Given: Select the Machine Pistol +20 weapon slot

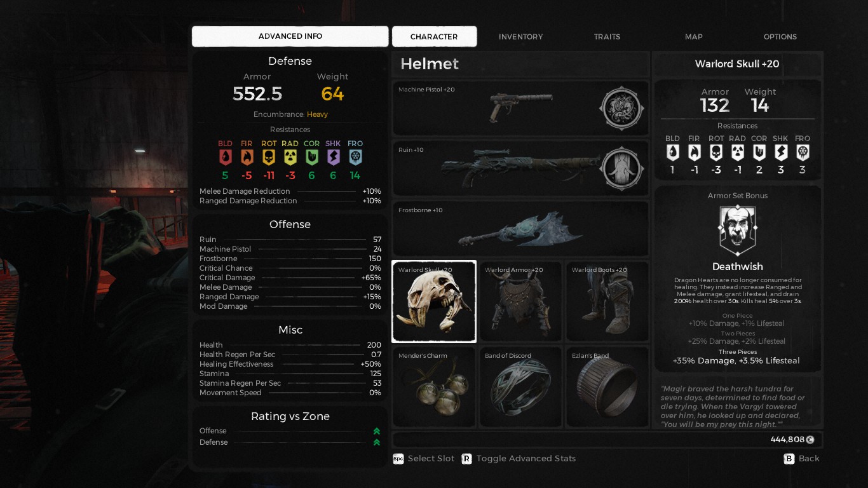Looking at the screenshot, I should [521, 108].
